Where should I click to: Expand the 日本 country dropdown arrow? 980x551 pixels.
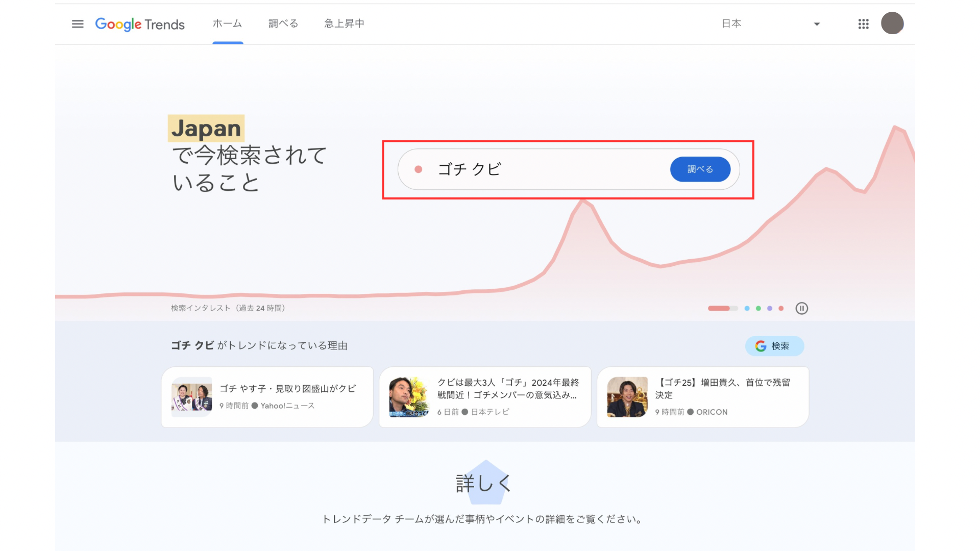click(817, 24)
